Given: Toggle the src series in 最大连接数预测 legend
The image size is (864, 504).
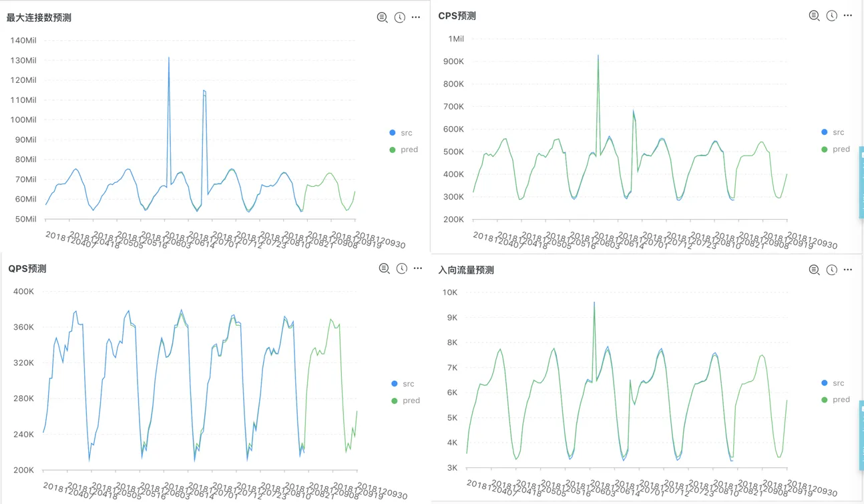Looking at the screenshot, I should pyautogui.click(x=401, y=133).
